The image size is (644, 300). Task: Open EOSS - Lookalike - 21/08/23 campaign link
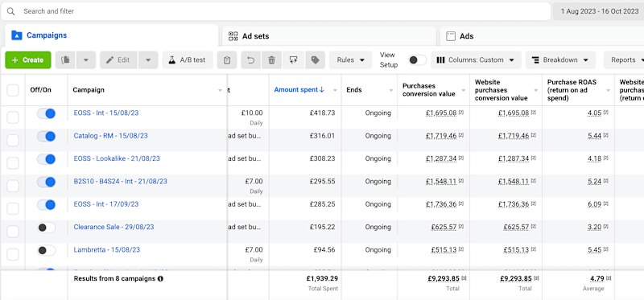[x=117, y=158]
